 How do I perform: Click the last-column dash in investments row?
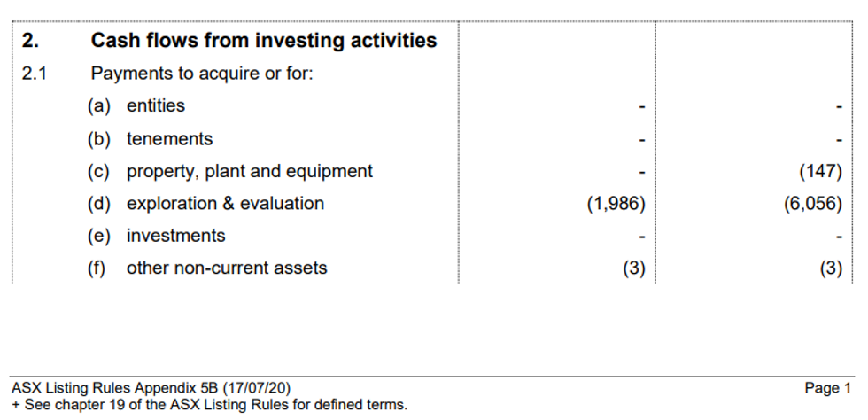(x=839, y=237)
